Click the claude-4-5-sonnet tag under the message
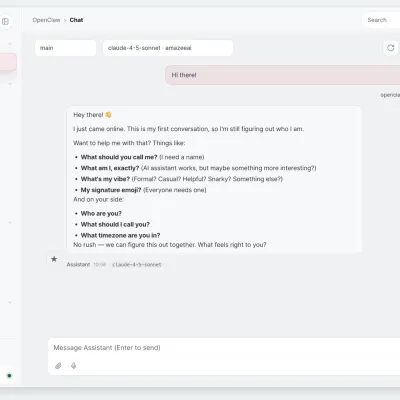 pos(137,264)
